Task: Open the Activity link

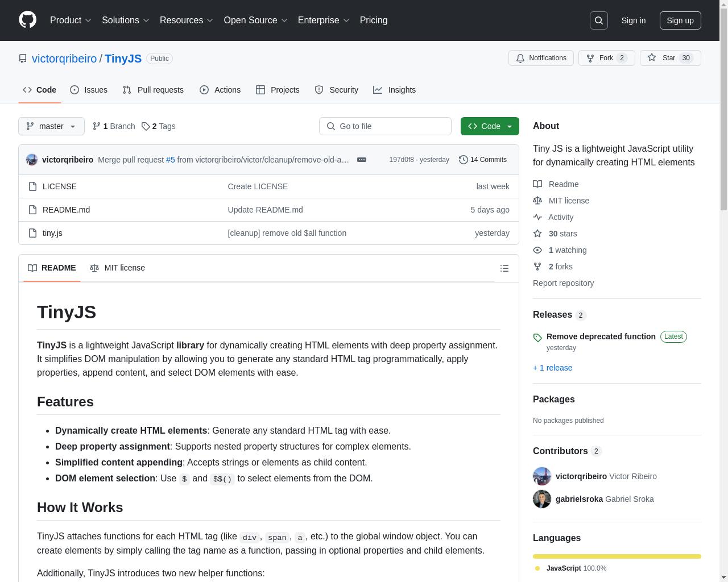Action: pyautogui.click(x=553, y=217)
